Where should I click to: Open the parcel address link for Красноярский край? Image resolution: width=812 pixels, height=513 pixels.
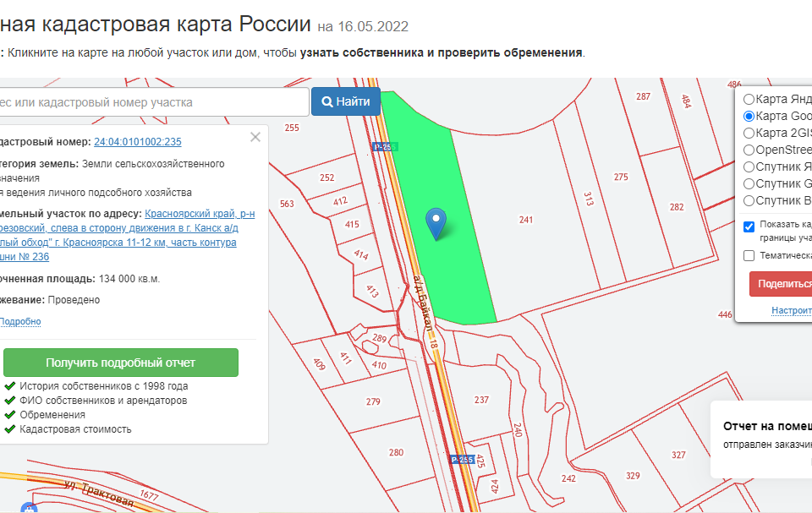point(200,214)
